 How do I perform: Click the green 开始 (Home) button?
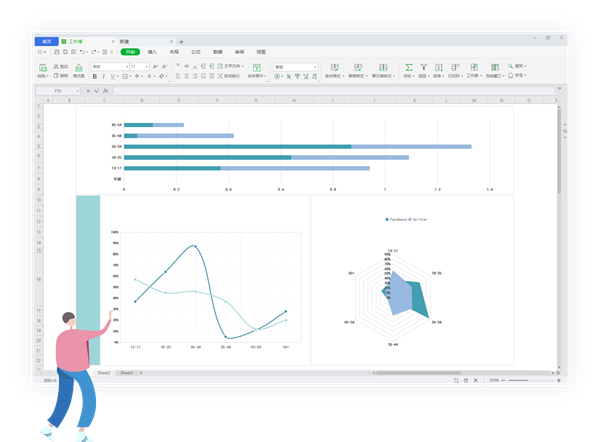130,52
